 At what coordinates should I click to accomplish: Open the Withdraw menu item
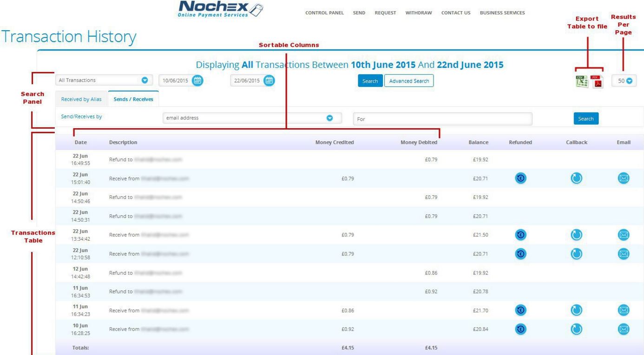[418, 13]
